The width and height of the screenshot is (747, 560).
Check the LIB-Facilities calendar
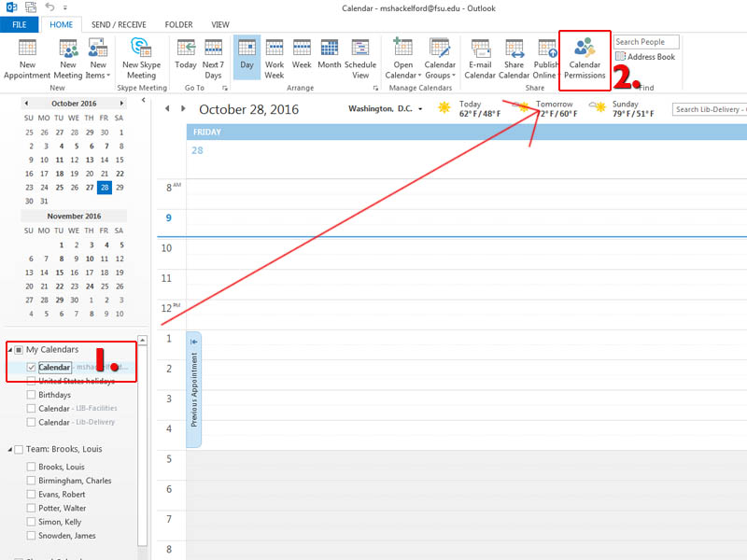click(x=31, y=409)
